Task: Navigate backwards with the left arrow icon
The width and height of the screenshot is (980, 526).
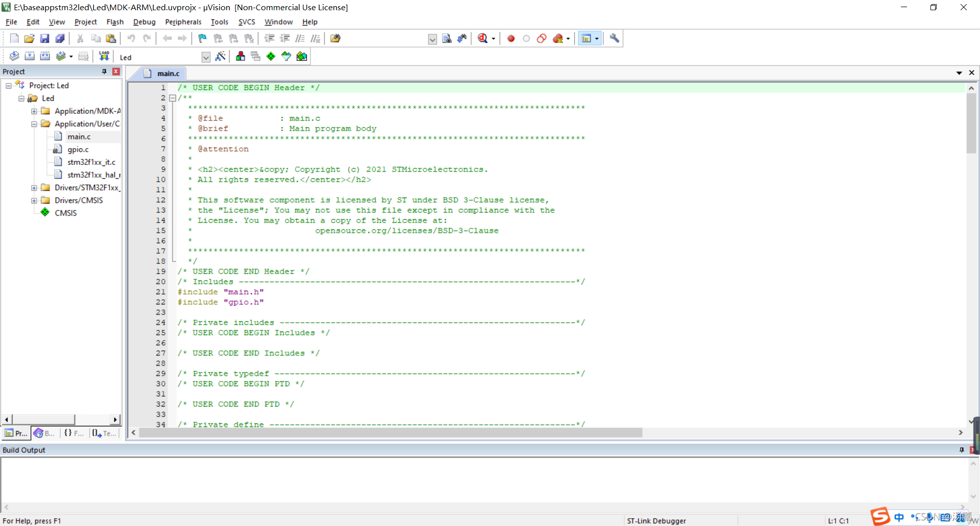Action: (x=167, y=38)
